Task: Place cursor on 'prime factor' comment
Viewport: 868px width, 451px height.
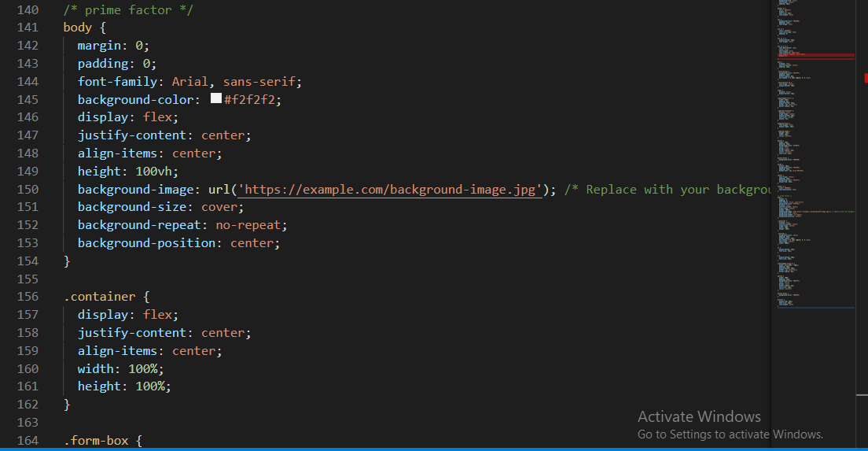Action: 128,10
